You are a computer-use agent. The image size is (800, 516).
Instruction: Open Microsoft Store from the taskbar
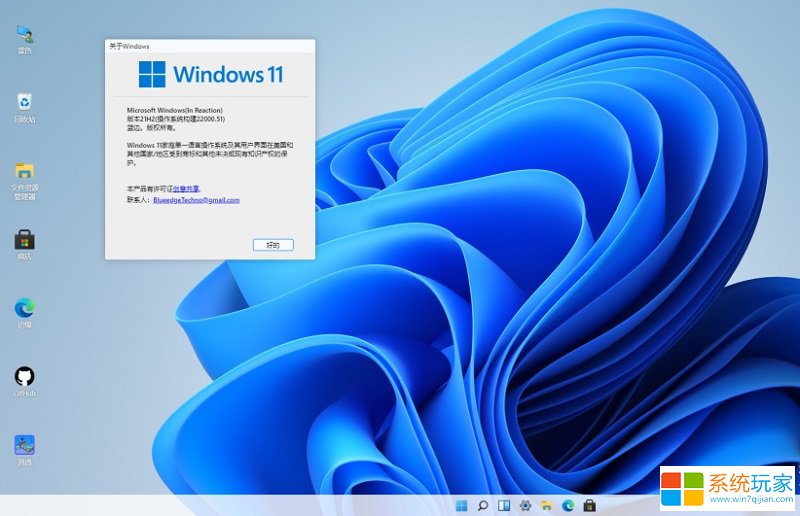pos(589,505)
